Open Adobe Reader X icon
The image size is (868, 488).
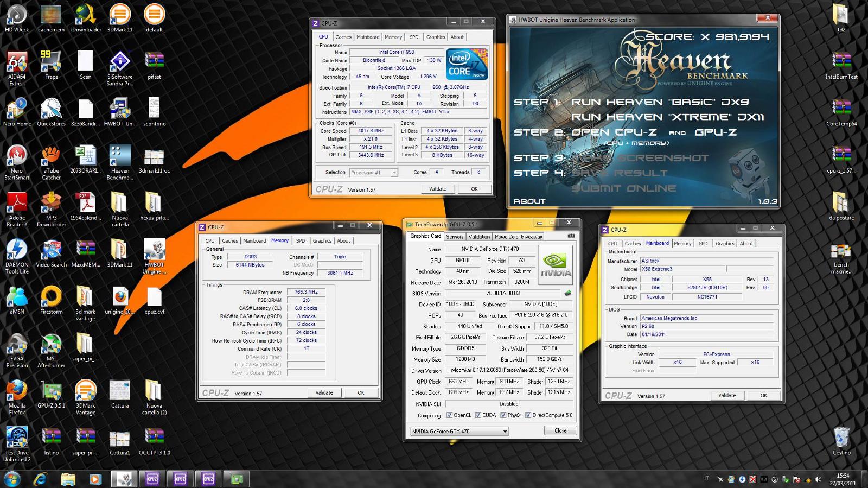[x=17, y=209]
